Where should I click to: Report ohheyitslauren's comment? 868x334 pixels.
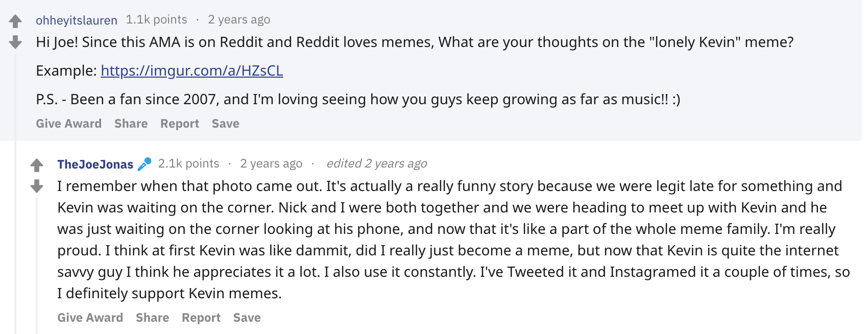[179, 123]
